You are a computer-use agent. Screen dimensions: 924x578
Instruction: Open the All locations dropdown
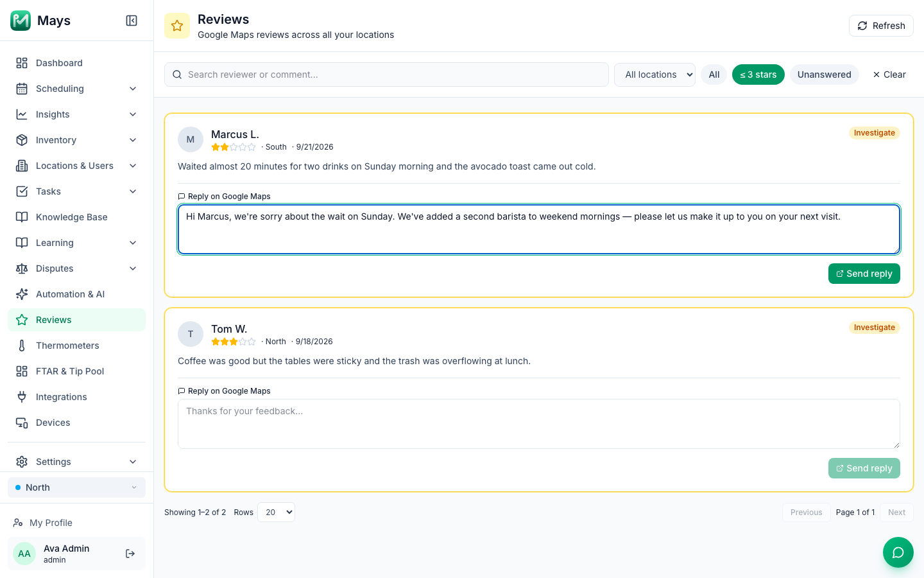tap(654, 74)
